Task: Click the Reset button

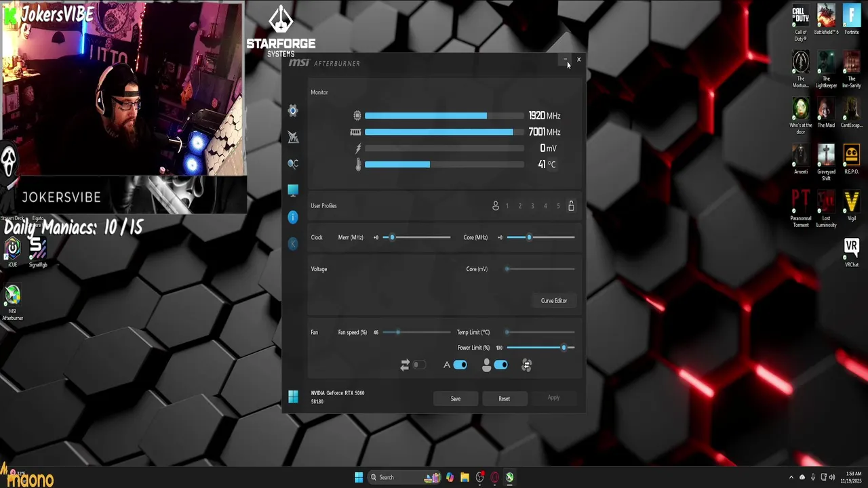Action: [504, 399]
